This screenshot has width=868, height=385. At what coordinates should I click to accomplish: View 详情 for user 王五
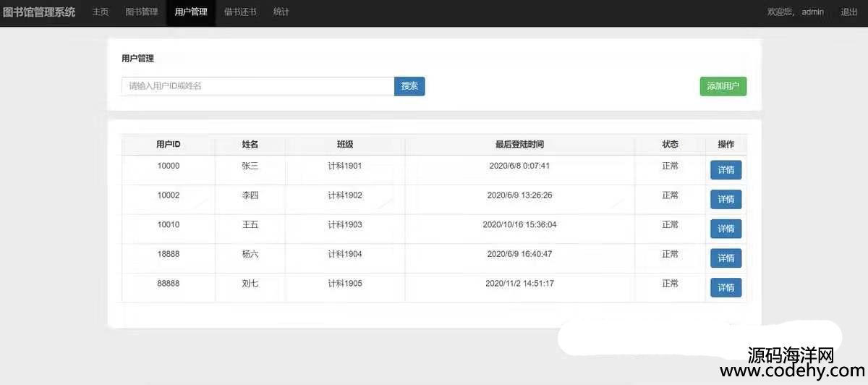click(726, 229)
